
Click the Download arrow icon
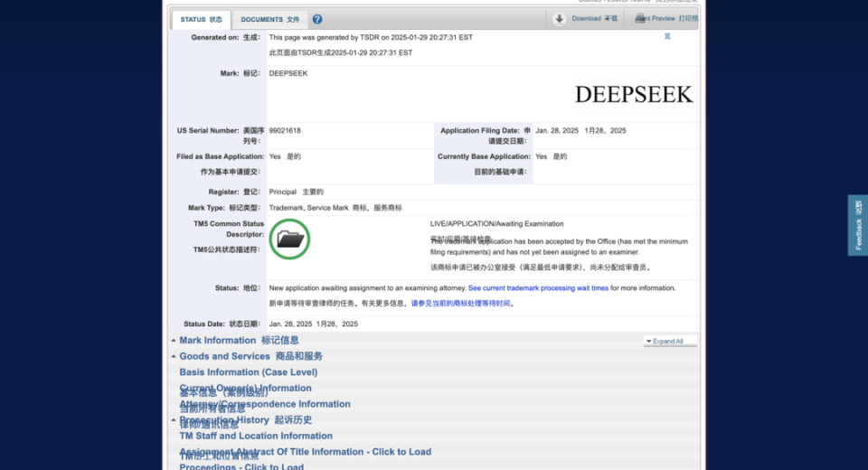(560, 18)
